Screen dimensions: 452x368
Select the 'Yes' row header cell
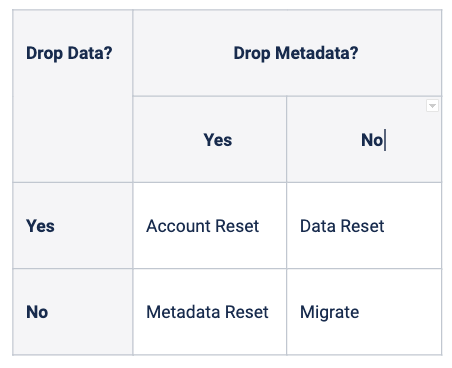(x=73, y=226)
